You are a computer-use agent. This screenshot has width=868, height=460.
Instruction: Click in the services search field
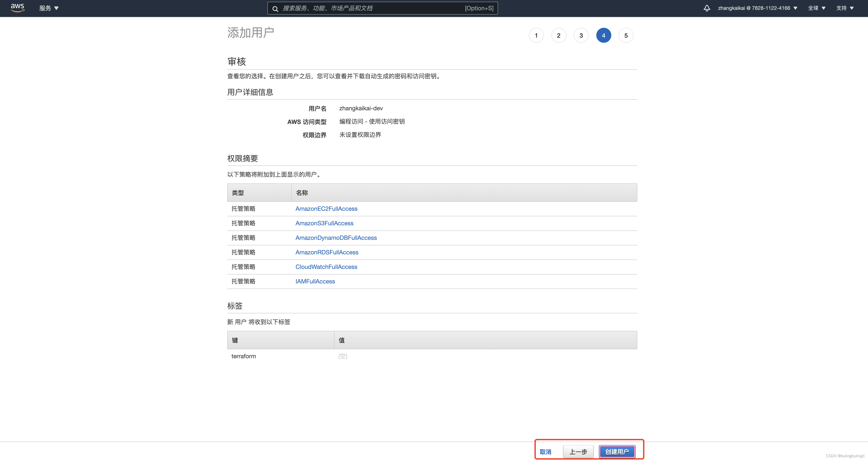pyautogui.click(x=371, y=8)
